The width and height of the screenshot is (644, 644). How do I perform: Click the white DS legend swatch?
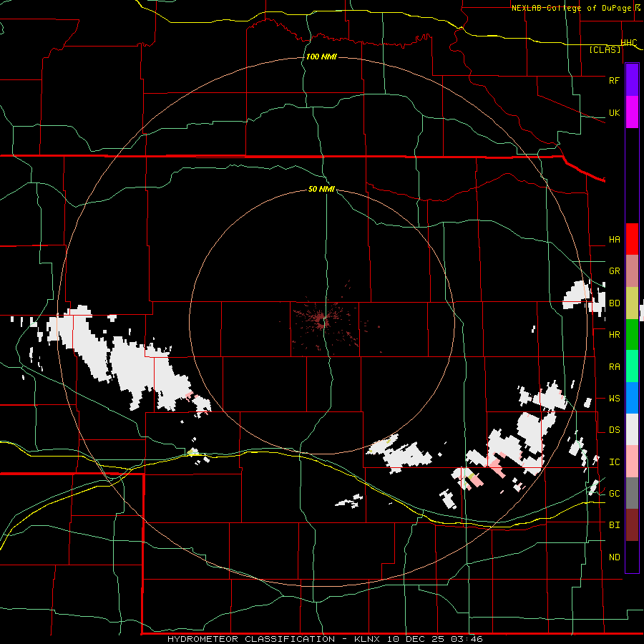tap(632, 429)
